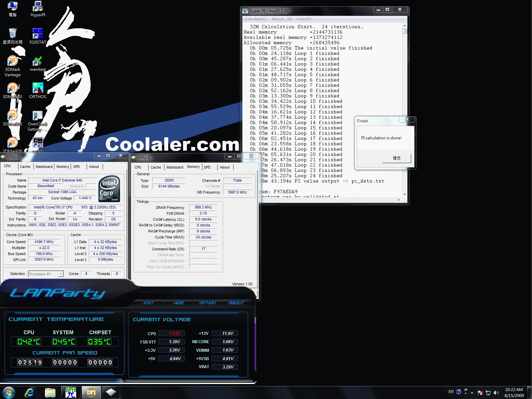Select Memory tab in left CPU-Z window

tap(63, 167)
